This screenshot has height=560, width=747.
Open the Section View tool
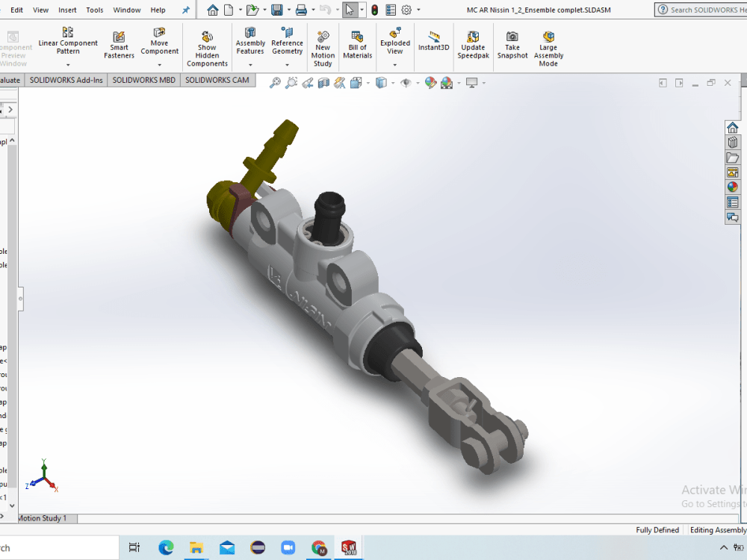click(323, 83)
